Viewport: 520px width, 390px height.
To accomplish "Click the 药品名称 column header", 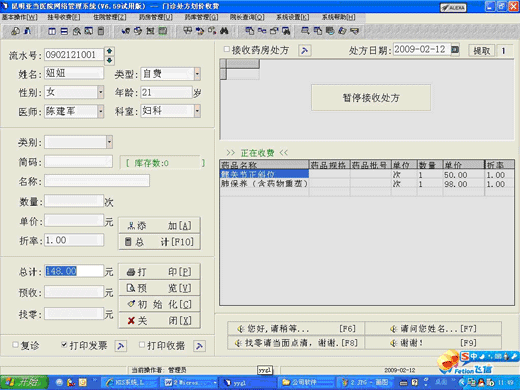I will coord(264,165).
